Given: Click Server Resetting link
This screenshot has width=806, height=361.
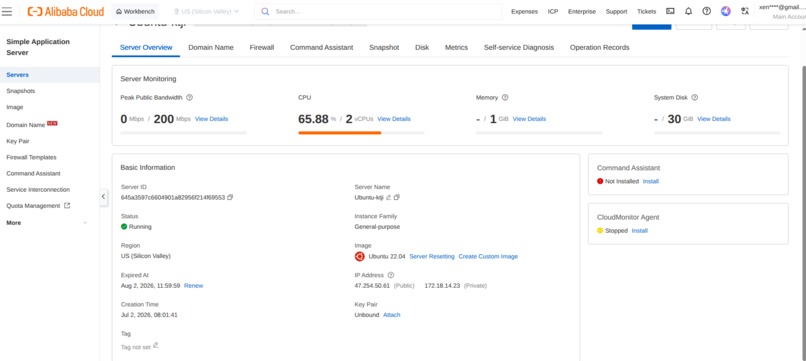Looking at the screenshot, I should [432, 256].
